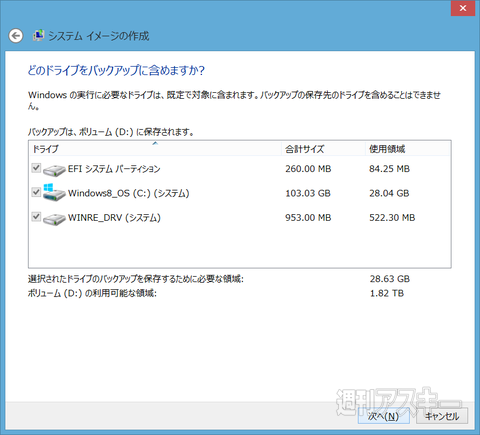Click the キャンセル button
480x435 pixels.
tap(442, 416)
